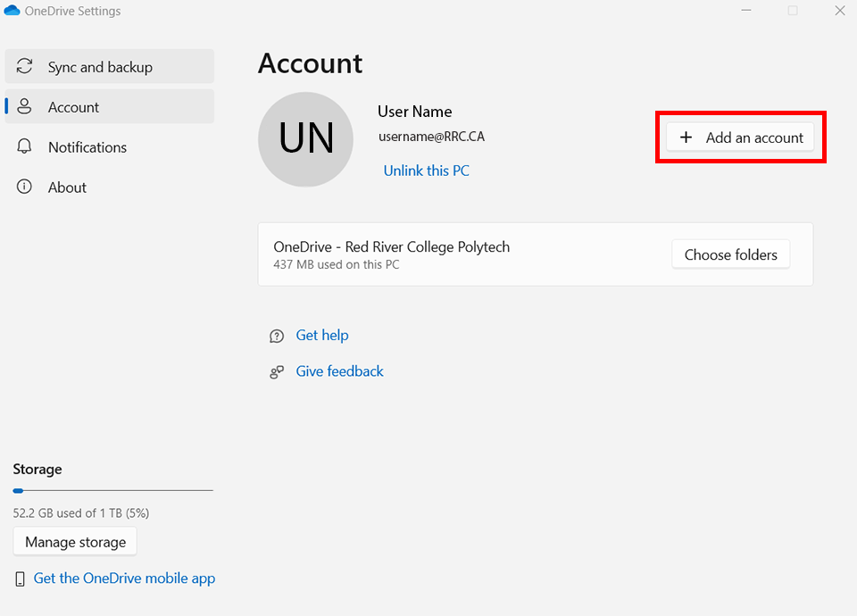The image size is (857, 616).
Task: Click the info circle icon beside About
Action: click(x=24, y=187)
